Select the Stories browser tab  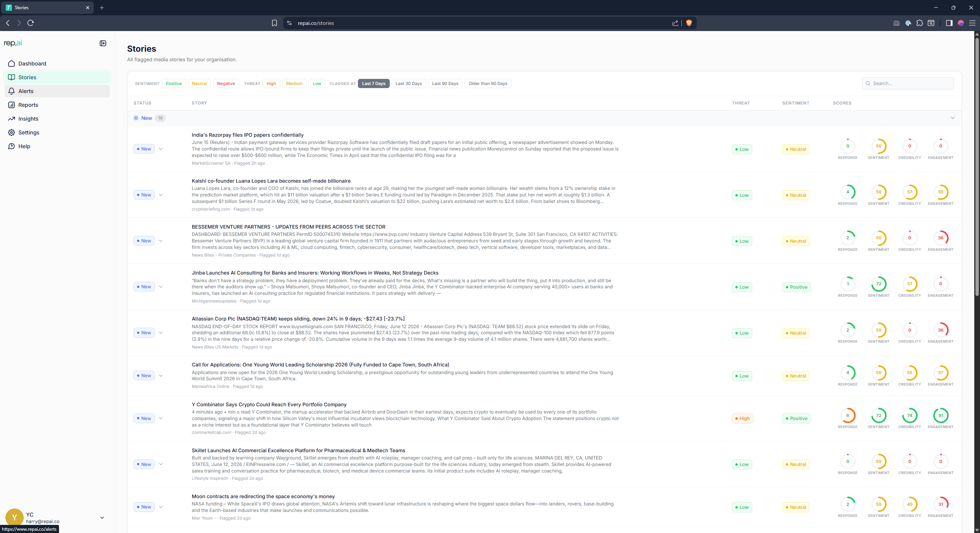click(x=48, y=8)
